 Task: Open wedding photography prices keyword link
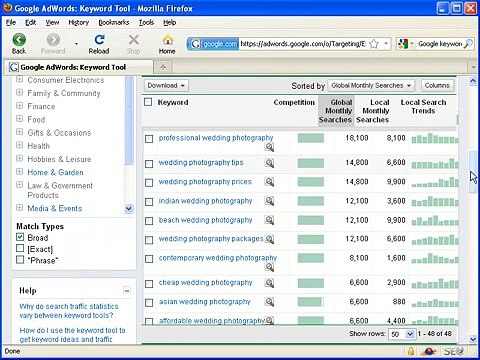click(x=205, y=182)
